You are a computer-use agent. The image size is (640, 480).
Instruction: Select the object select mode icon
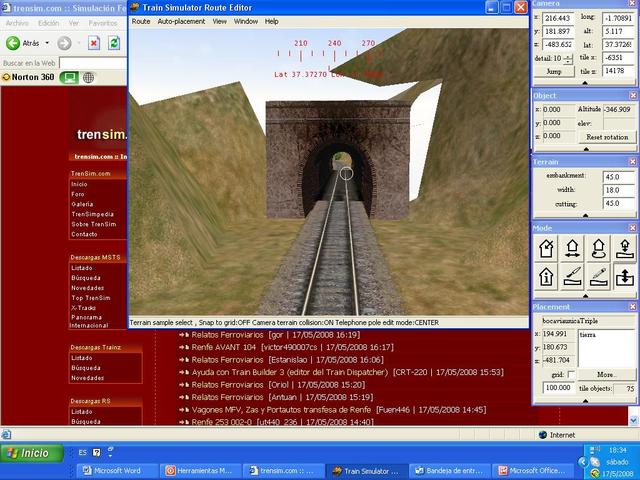[x=547, y=248]
